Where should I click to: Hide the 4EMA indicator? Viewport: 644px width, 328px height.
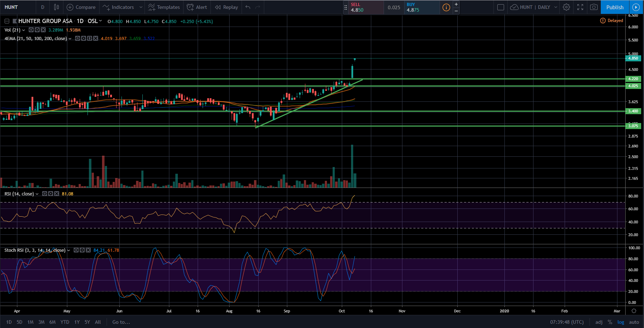[78, 39]
